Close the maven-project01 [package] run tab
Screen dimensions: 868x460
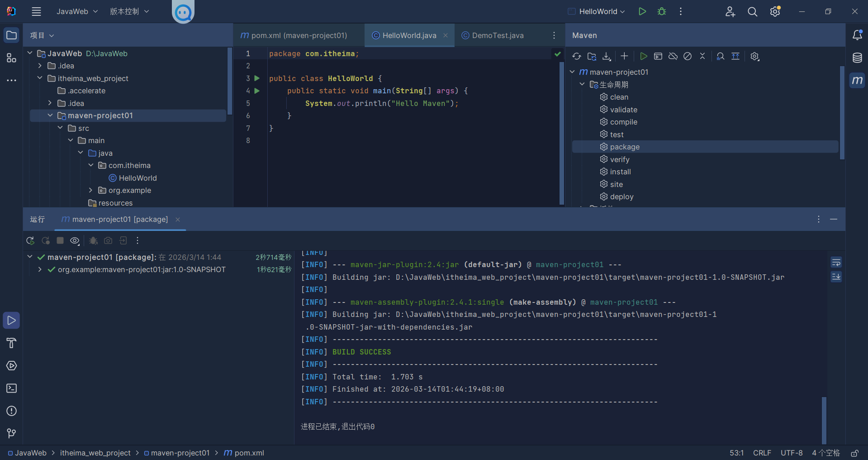click(178, 220)
